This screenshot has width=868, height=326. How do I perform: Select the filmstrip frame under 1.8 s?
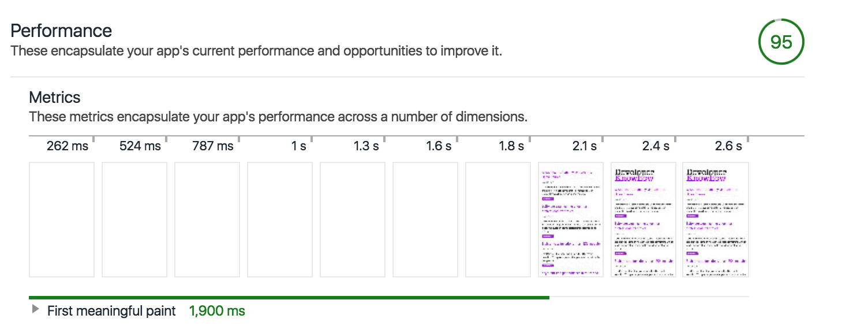tap(498, 220)
